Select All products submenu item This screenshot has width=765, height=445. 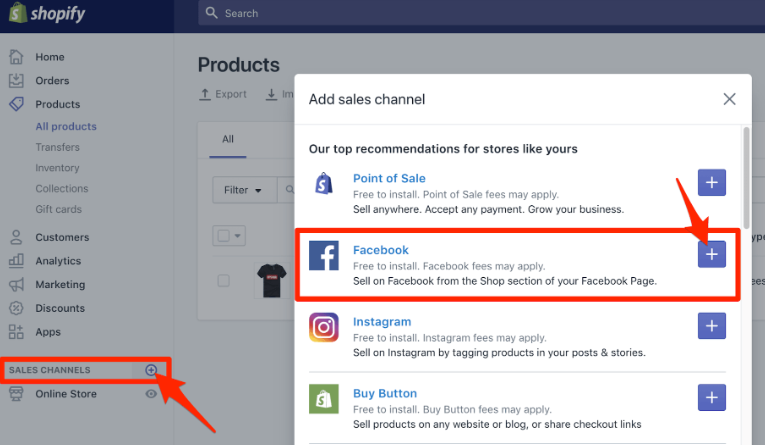click(x=66, y=126)
